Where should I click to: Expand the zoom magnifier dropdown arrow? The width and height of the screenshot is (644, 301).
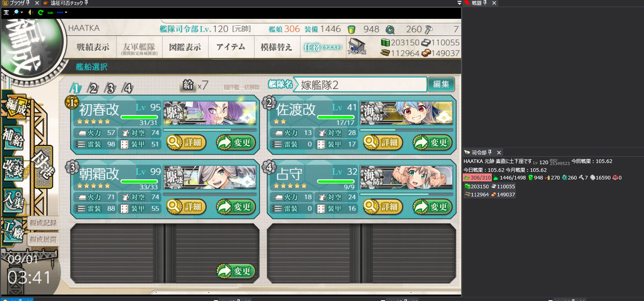pos(23,12)
